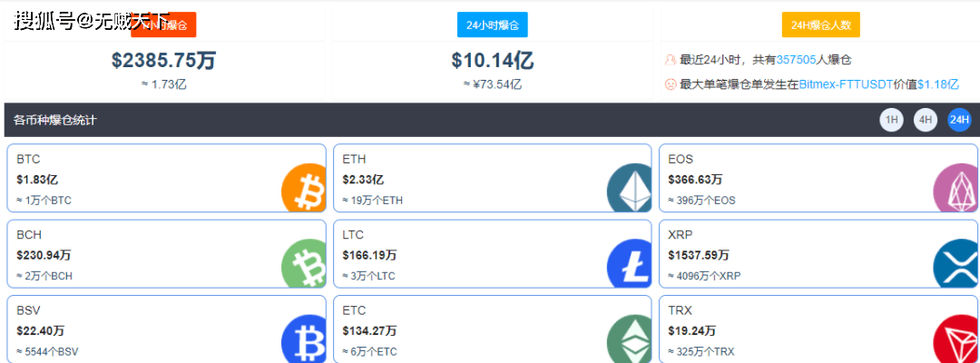The image size is (980, 363).
Task: Click the 各币种爆仓统计 section header
Action: (x=55, y=120)
